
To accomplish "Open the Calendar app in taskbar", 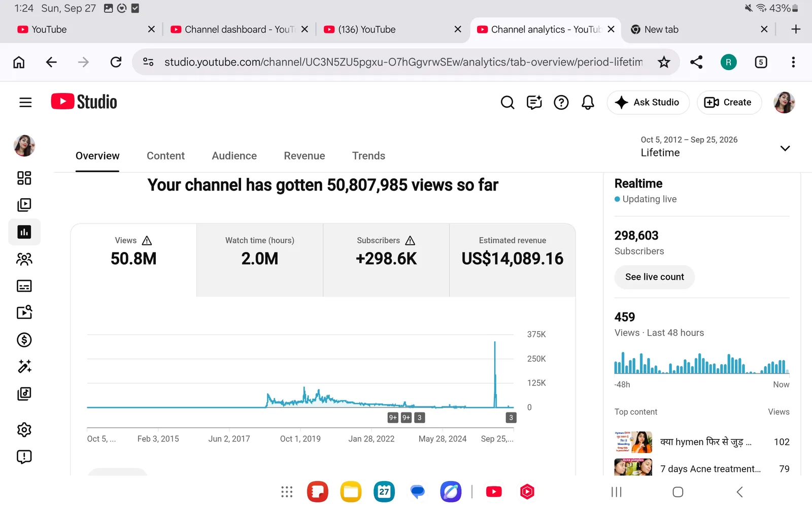I will (384, 492).
